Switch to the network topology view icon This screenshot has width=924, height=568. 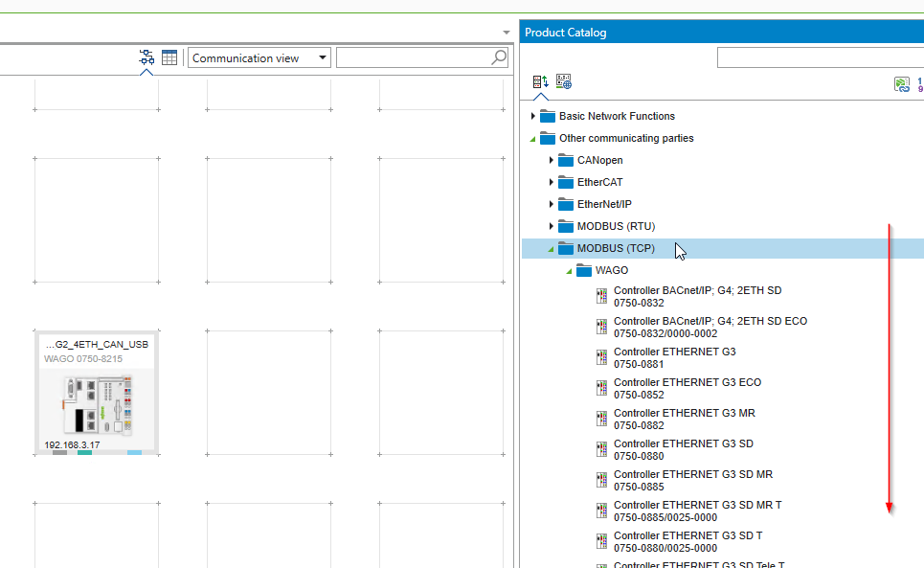click(146, 57)
